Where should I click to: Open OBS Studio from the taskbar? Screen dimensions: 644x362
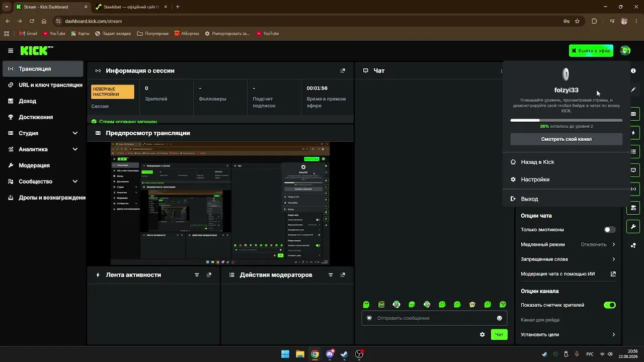[359, 354]
